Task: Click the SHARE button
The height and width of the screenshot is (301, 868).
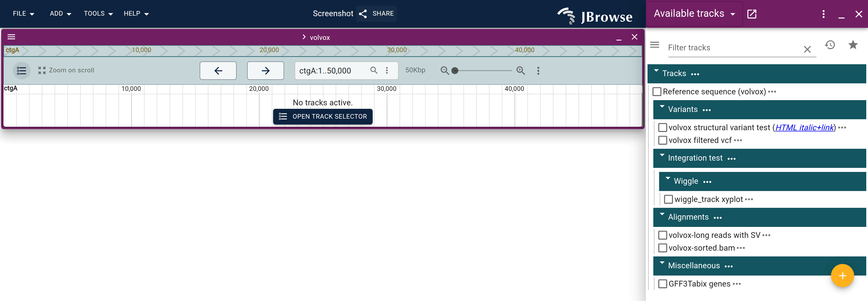Action: coord(376,14)
